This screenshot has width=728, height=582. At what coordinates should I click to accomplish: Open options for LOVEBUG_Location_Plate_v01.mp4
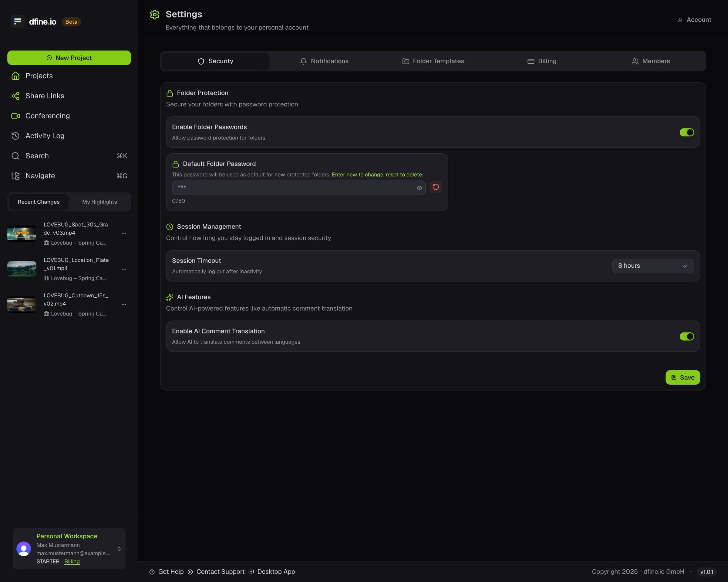[123, 269]
